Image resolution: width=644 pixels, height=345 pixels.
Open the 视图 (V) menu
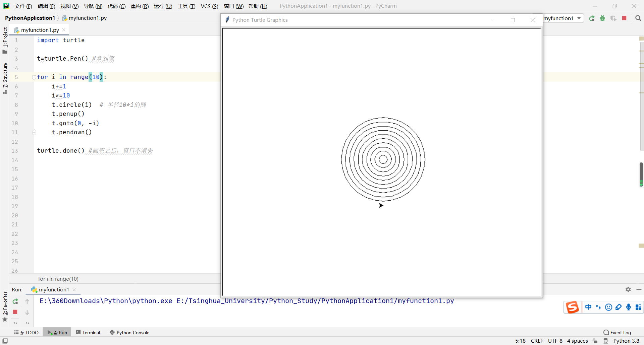coord(69,6)
